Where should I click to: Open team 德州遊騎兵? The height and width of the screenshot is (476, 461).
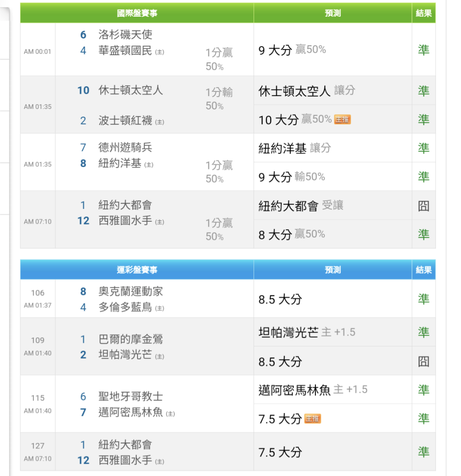pos(125,148)
